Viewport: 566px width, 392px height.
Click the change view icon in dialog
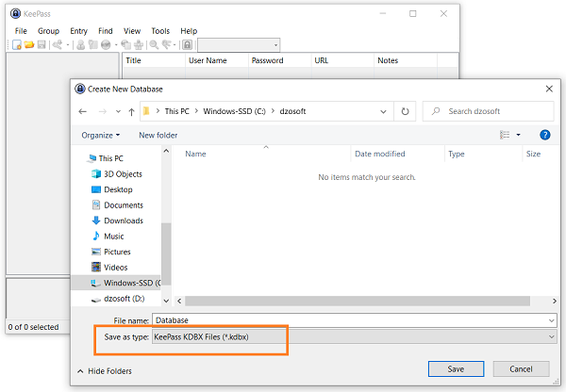point(505,135)
